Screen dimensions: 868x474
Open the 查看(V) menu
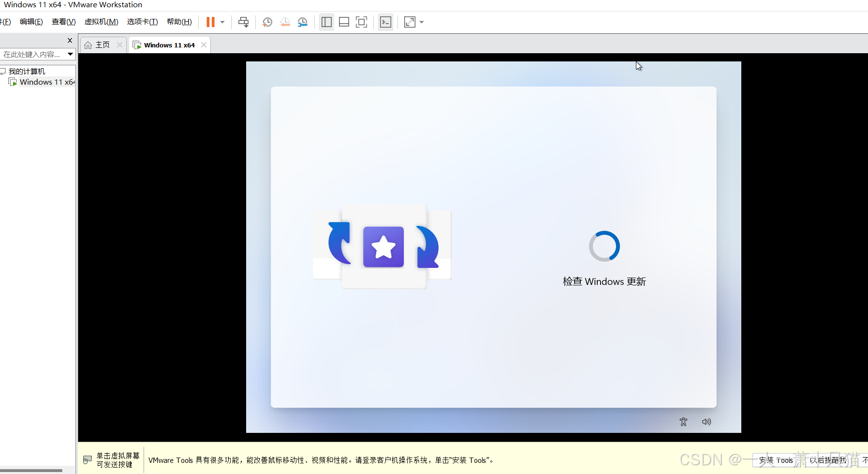[64, 22]
